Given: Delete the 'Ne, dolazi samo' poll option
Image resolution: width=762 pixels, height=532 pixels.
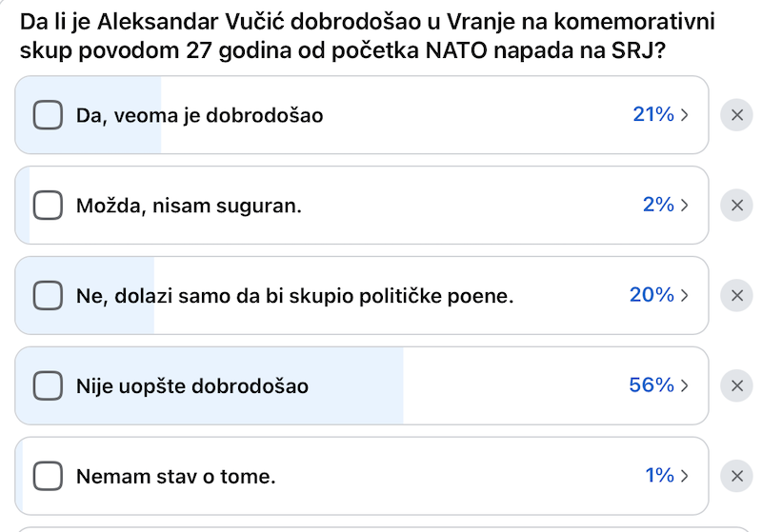Looking at the screenshot, I should 736,295.
